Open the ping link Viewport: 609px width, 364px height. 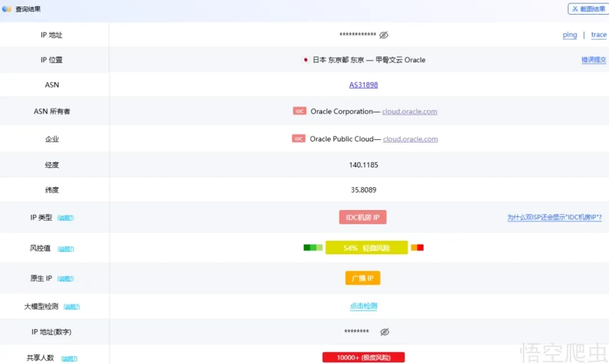pyautogui.click(x=570, y=35)
